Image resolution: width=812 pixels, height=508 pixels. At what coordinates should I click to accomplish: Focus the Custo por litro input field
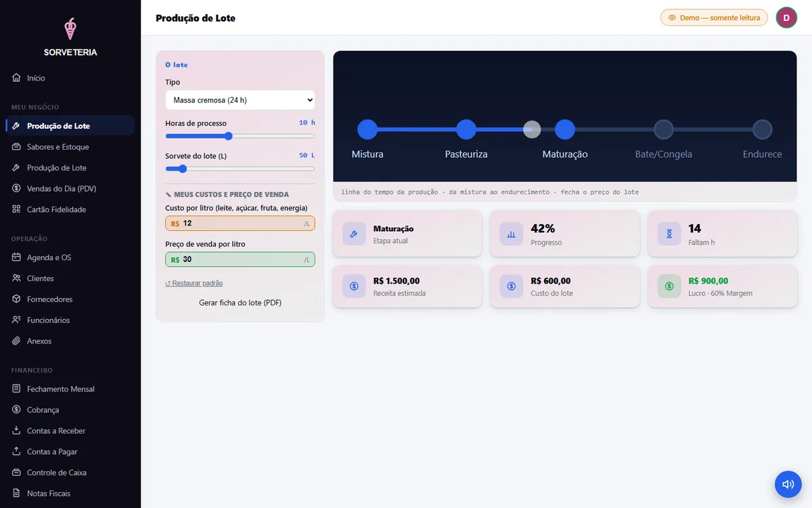click(x=240, y=224)
